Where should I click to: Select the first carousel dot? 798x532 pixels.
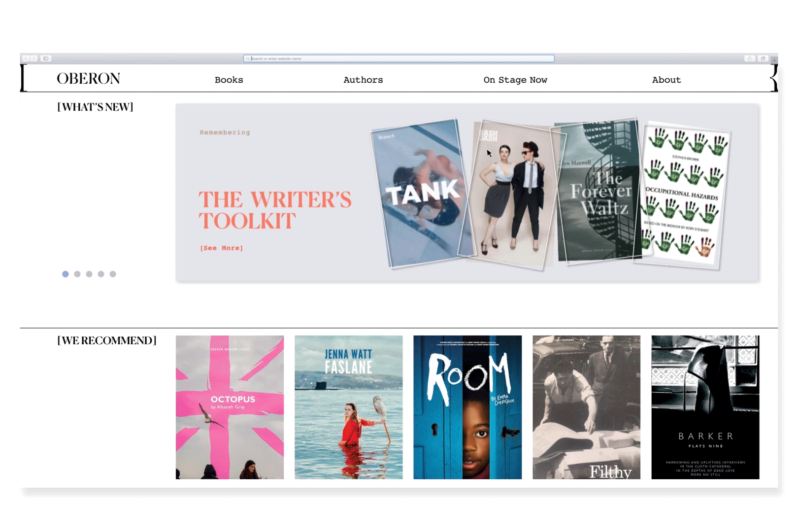click(x=66, y=274)
